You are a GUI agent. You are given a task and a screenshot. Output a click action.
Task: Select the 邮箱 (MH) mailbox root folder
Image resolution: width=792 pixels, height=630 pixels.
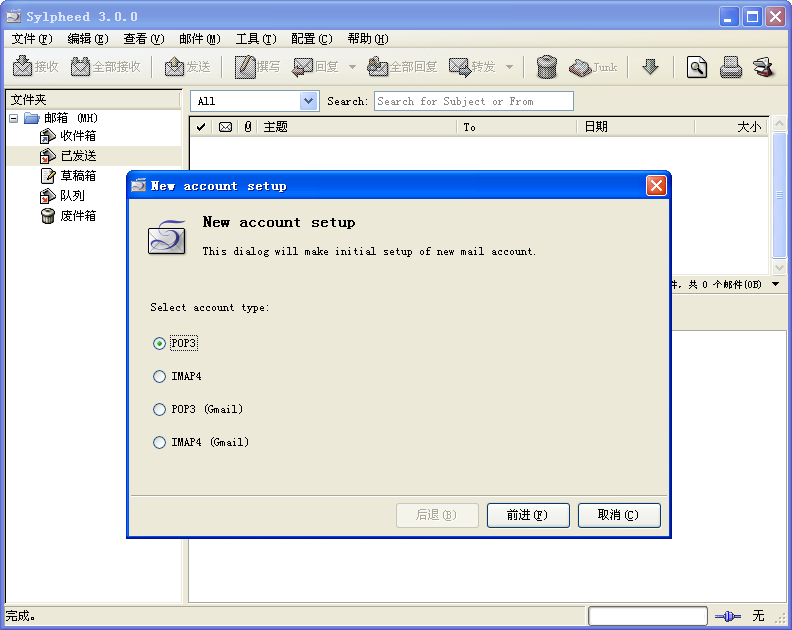[x=70, y=118]
